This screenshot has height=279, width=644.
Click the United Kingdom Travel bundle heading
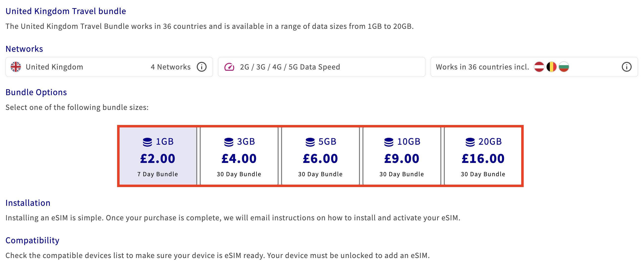tap(66, 11)
